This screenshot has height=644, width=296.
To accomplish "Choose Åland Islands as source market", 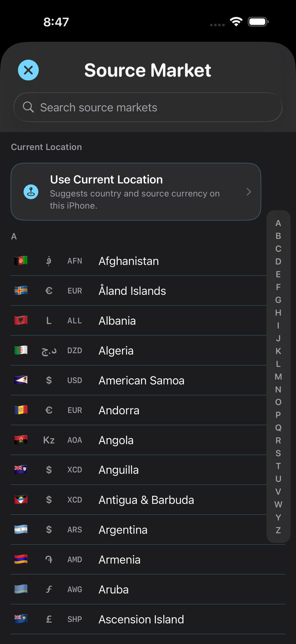I will tap(139, 291).
